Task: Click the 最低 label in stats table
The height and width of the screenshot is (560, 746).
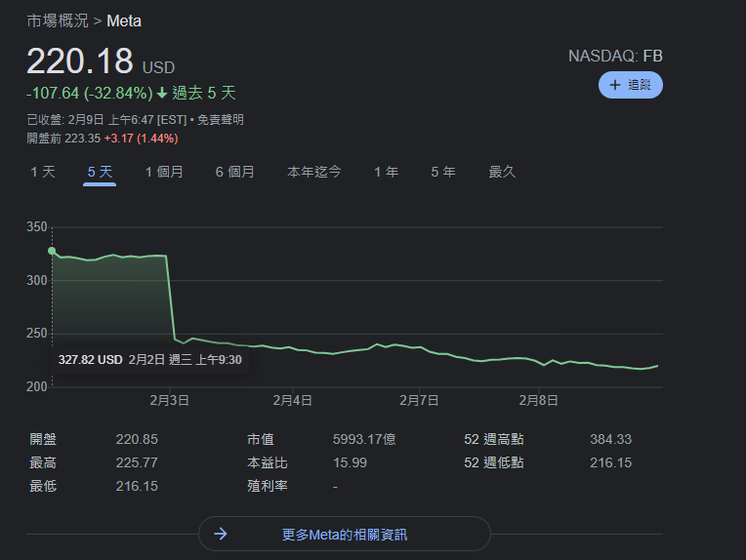Action: [x=43, y=486]
